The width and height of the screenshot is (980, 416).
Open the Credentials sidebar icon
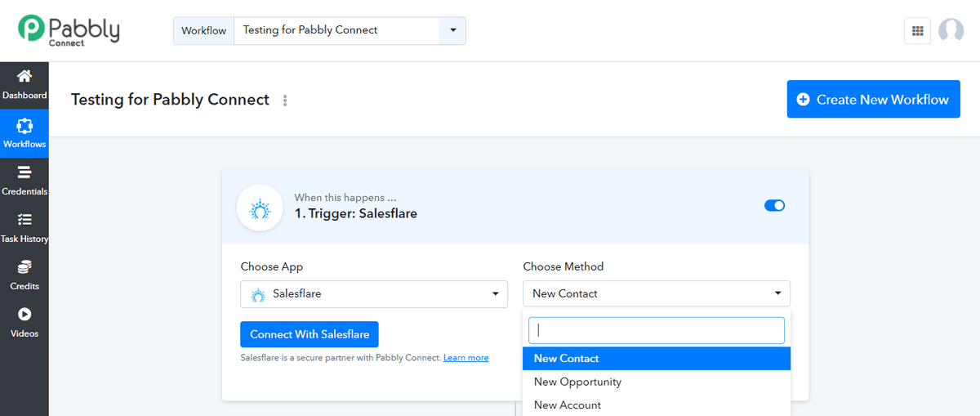tap(24, 172)
